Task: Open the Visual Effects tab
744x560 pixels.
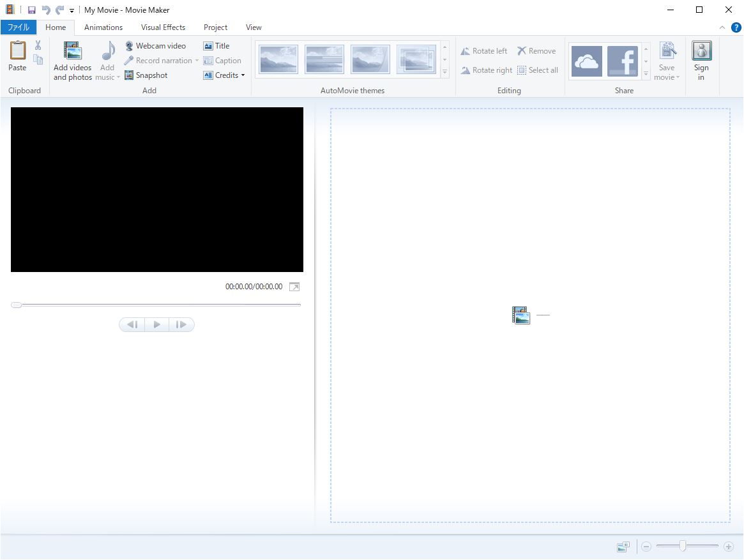Action: [163, 27]
